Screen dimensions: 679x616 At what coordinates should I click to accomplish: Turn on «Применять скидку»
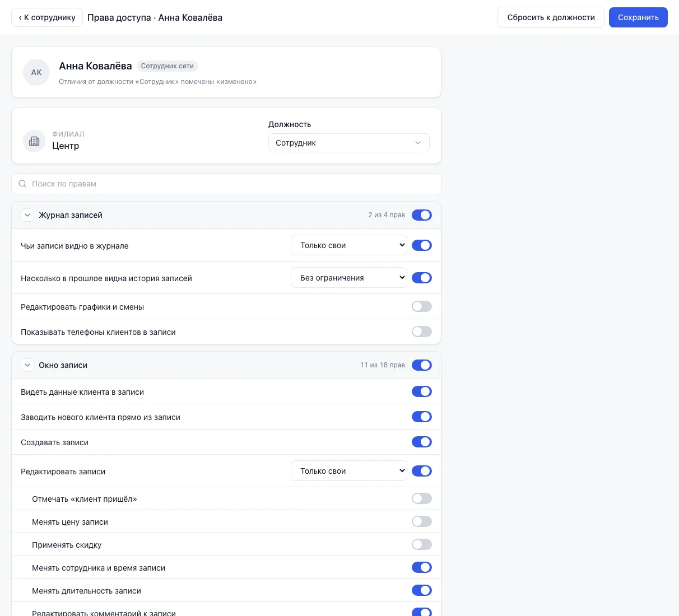pos(422,544)
